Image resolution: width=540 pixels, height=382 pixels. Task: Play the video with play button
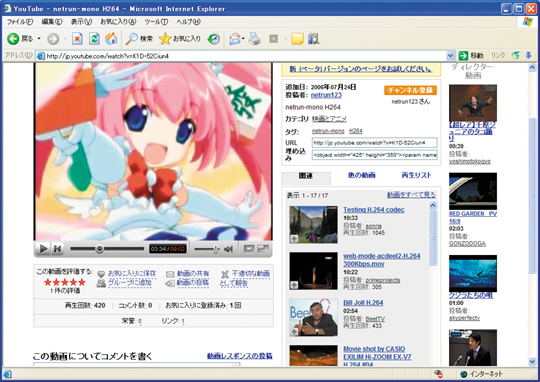click(x=44, y=248)
